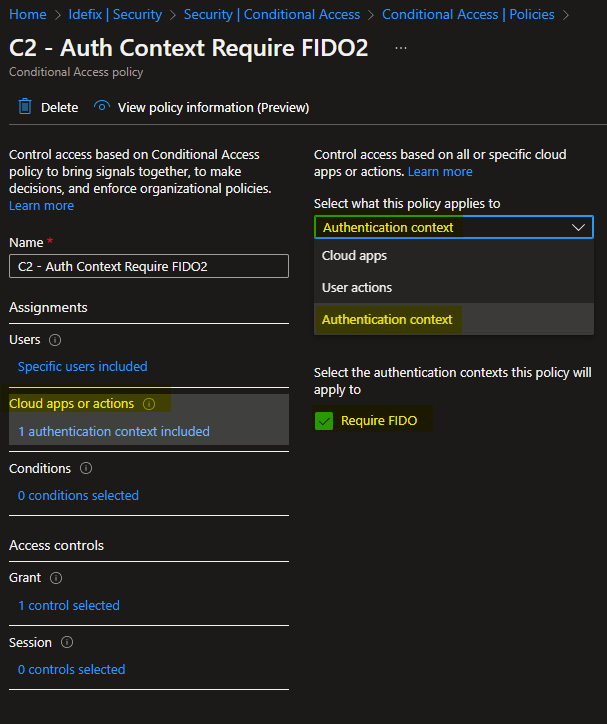Click the info icon next to Session
The image size is (607, 724).
[67, 642]
